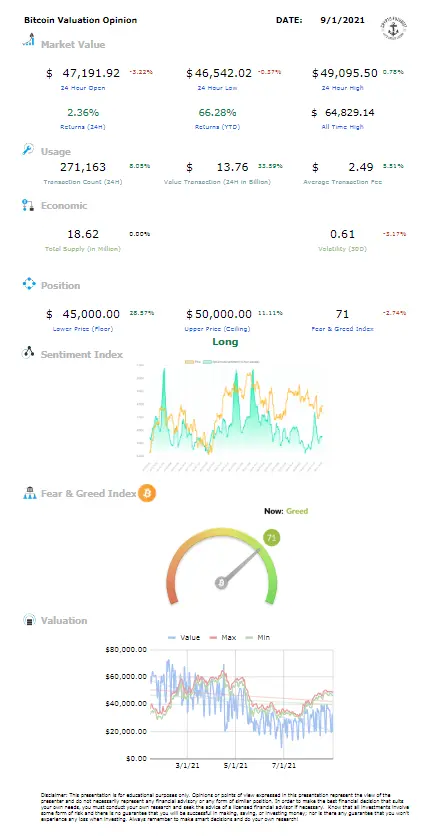Click the green Long position text

pyautogui.click(x=225, y=342)
